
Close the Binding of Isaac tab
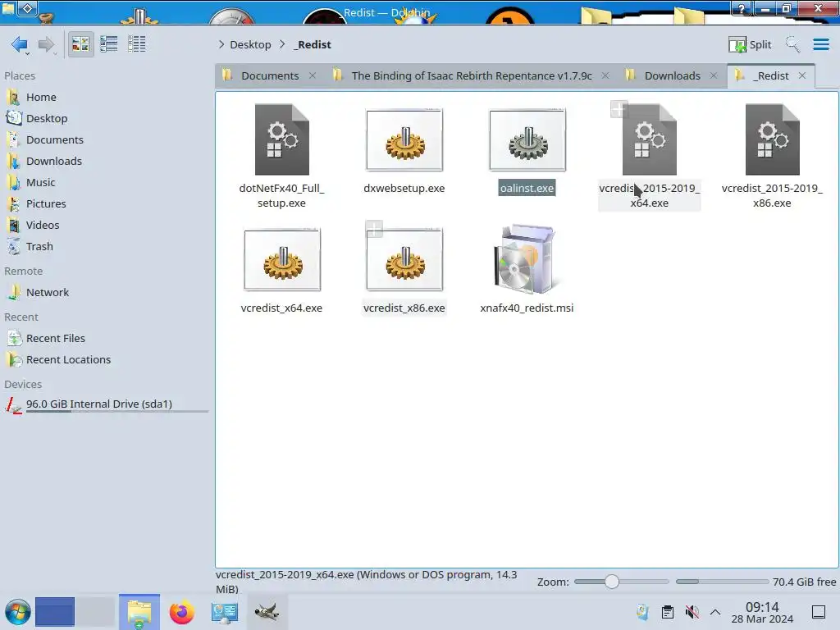pyautogui.click(x=605, y=75)
